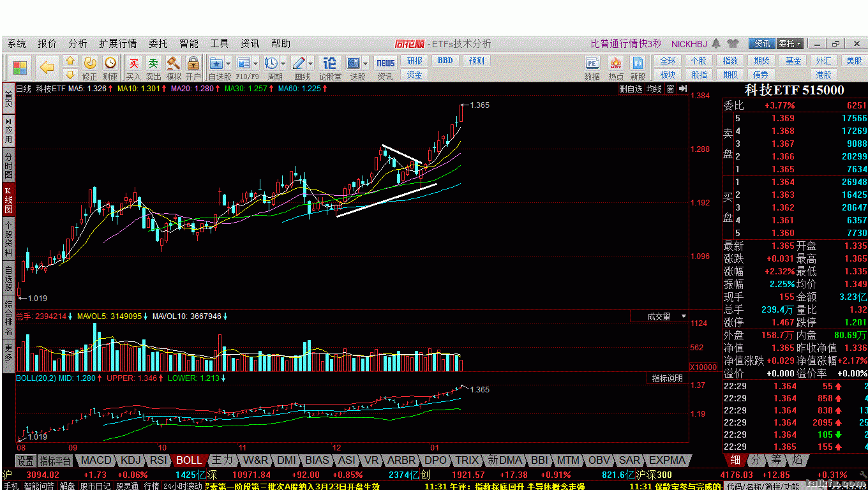Click the 预测 button

476,61
